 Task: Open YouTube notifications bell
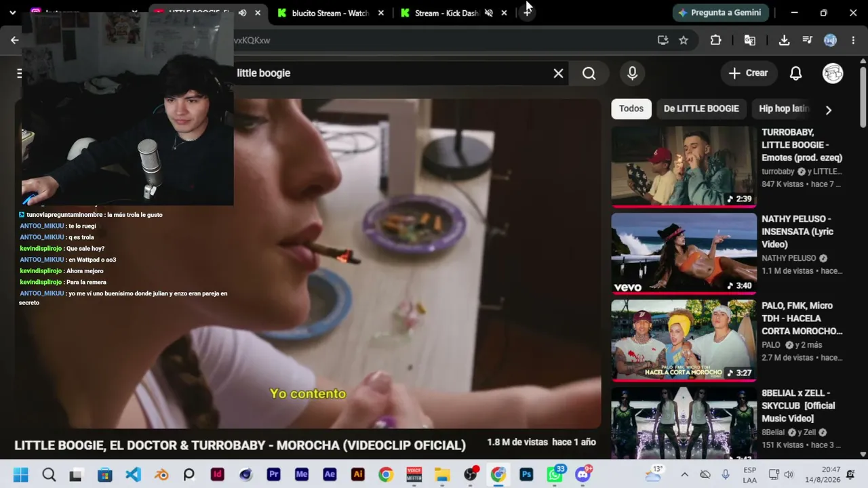pos(795,73)
